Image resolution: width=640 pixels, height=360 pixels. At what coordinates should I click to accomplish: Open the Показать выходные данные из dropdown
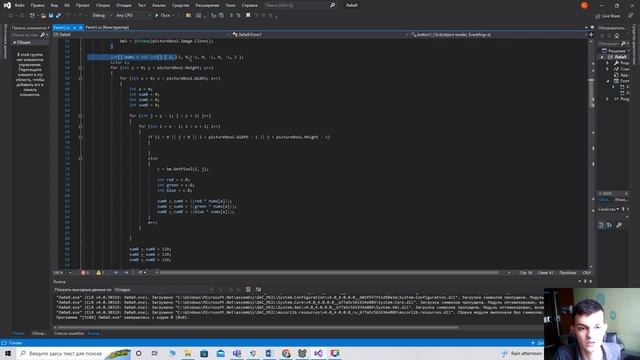point(163,290)
